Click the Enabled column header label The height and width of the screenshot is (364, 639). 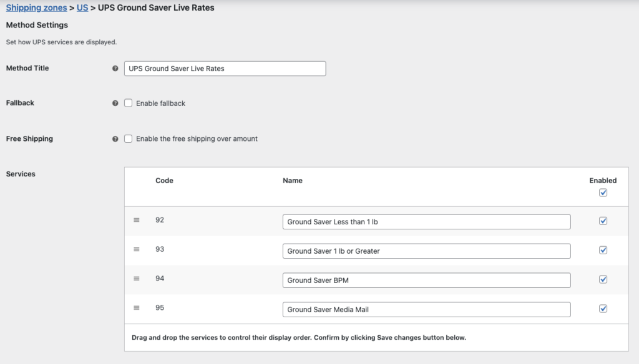[603, 180]
